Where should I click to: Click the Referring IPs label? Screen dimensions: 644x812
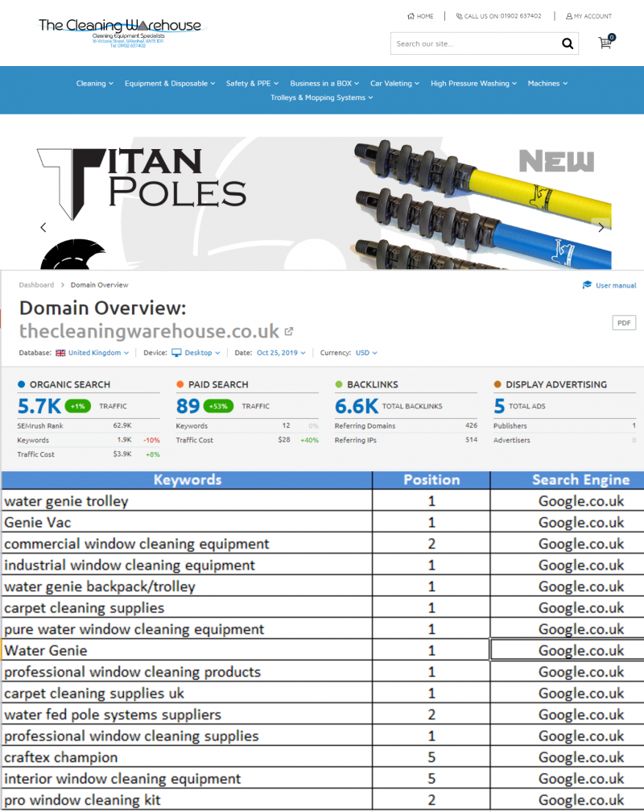coord(356,440)
